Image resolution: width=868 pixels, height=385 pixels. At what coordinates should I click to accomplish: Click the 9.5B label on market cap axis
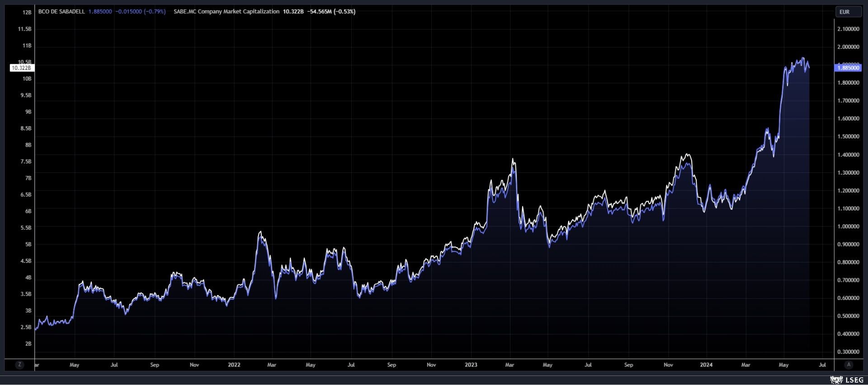pyautogui.click(x=26, y=95)
